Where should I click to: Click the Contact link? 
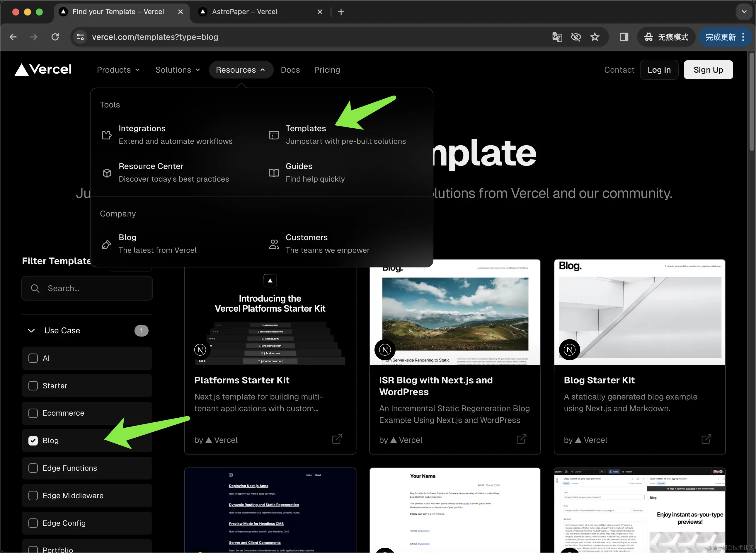[x=619, y=70]
